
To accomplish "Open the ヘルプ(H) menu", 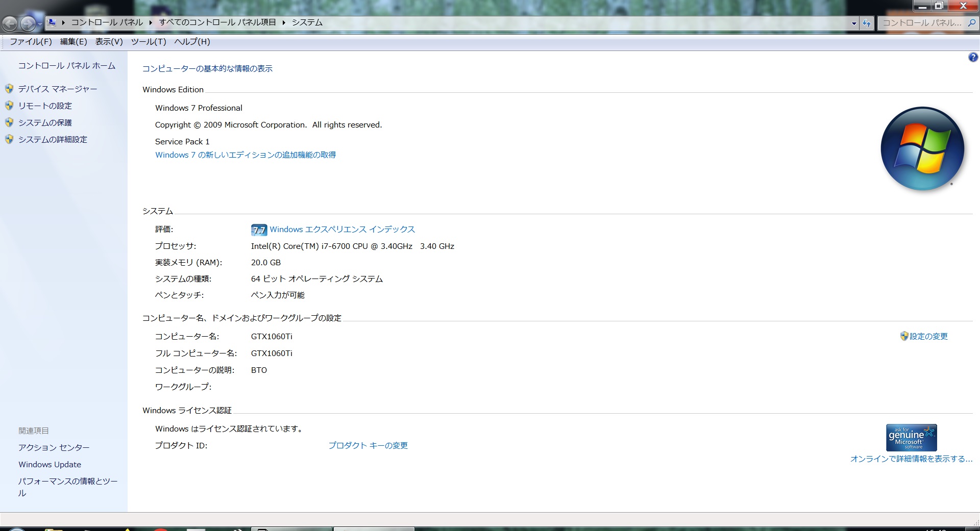I will 192,42.
